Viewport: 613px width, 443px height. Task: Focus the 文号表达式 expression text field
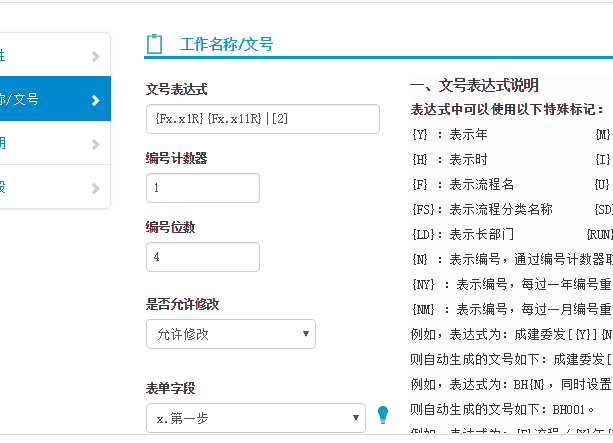(x=262, y=119)
